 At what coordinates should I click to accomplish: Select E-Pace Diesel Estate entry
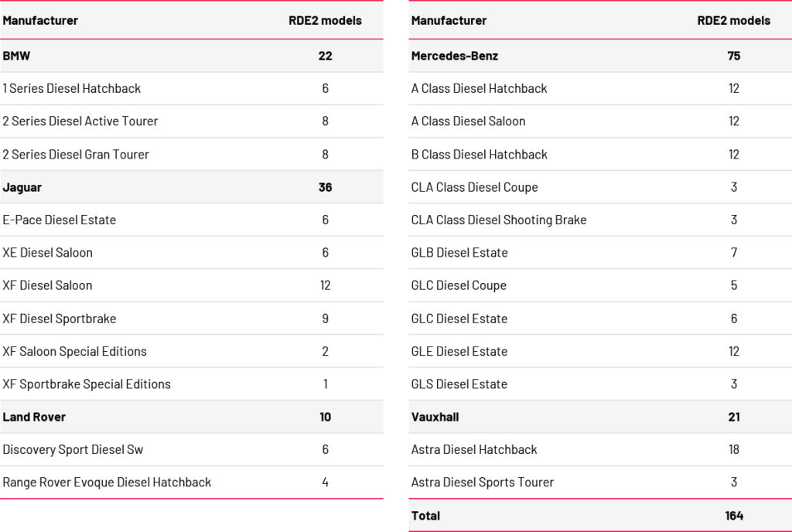click(60, 220)
